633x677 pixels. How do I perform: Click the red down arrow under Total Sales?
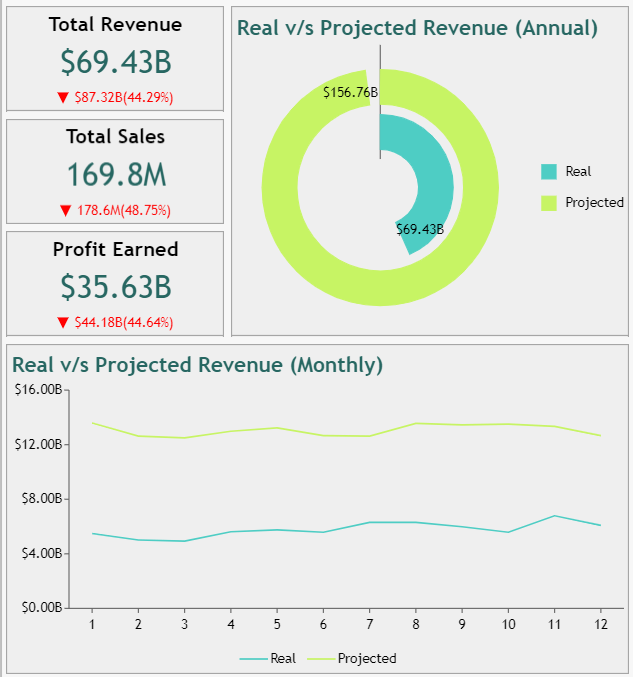(66, 210)
